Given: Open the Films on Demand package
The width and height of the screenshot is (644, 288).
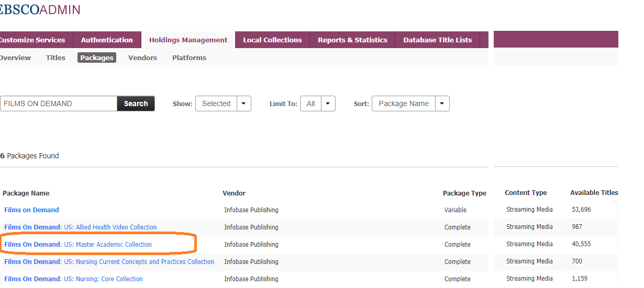Looking at the screenshot, I should coord(31,210).
